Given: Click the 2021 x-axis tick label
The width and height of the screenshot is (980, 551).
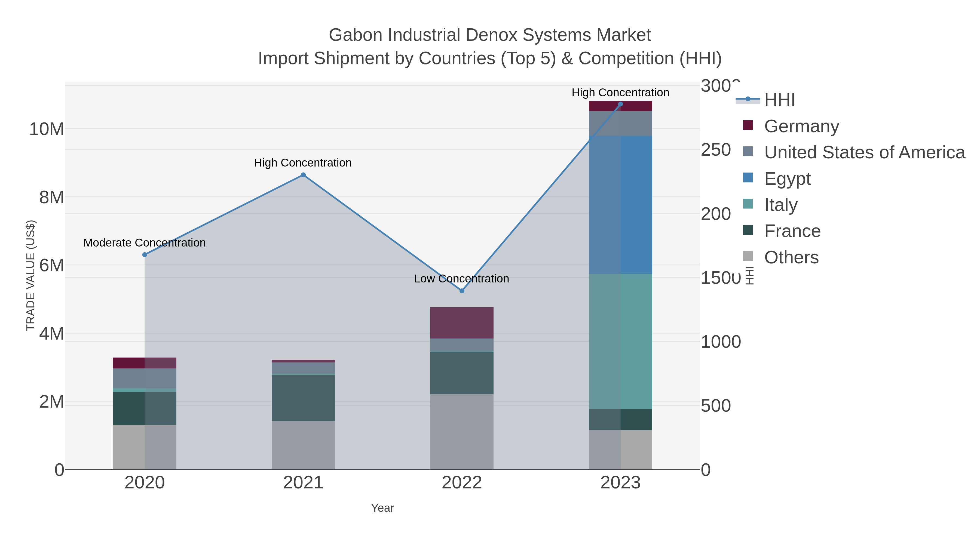Looking at the screenshot, I should click(x=303, y=483).
